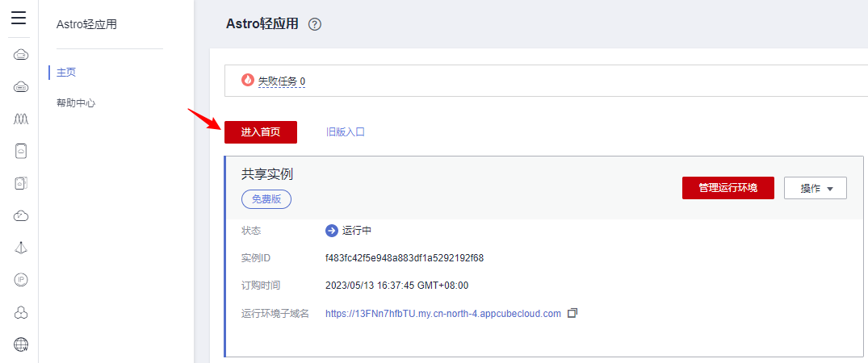Click the 共享实例 heading
868x363 pixels.
click(x=266, y=174)
